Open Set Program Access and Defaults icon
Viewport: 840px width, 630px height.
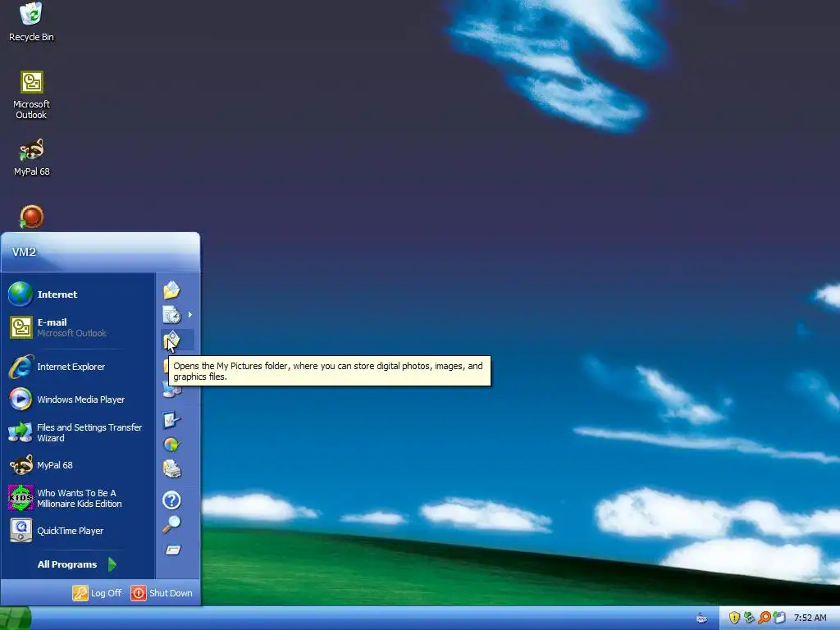pyautogui.click(x=172, y=445)
